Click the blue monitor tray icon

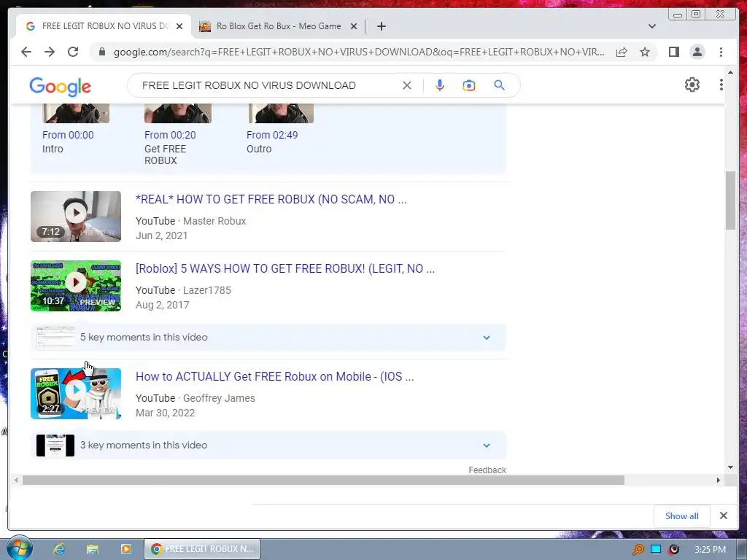pyautogui.click(x=656, y=550)
